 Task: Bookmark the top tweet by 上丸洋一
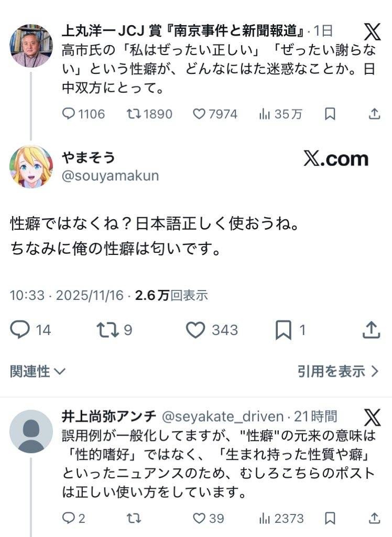[x=330, y=114]
